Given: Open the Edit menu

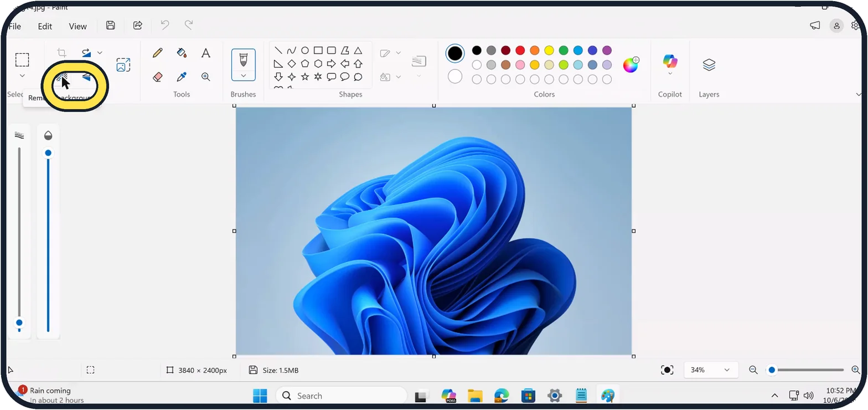Looking at the screenshot, I should (45, 26).
